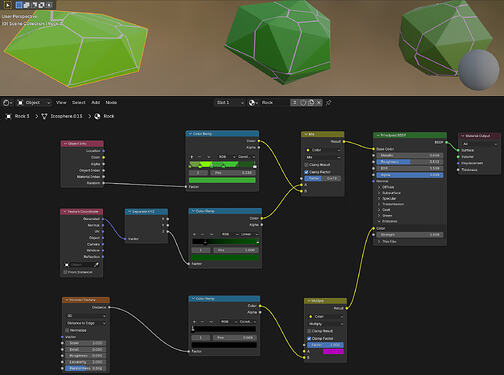
Task: Click Mix node Factor slider
Action: [x=323, y=179]
